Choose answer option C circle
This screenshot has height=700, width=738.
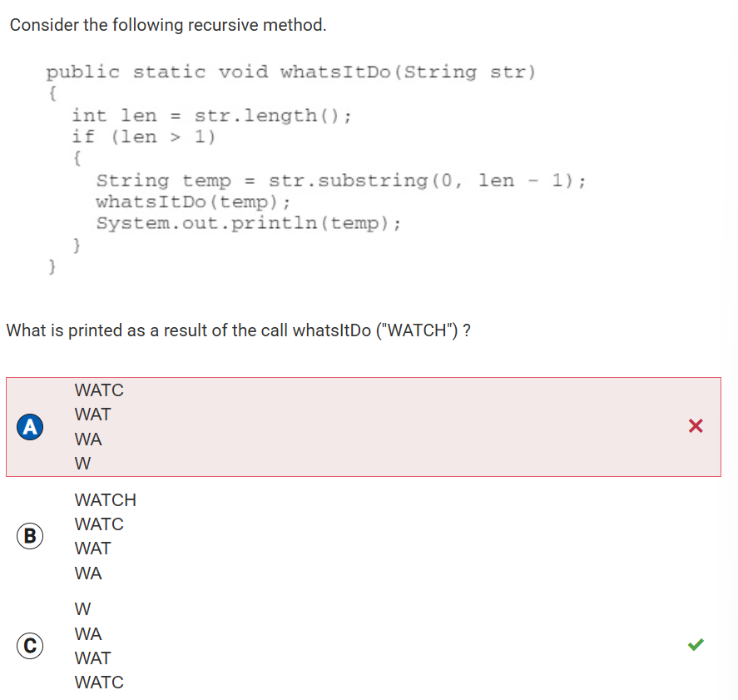[x=30, y=645]
